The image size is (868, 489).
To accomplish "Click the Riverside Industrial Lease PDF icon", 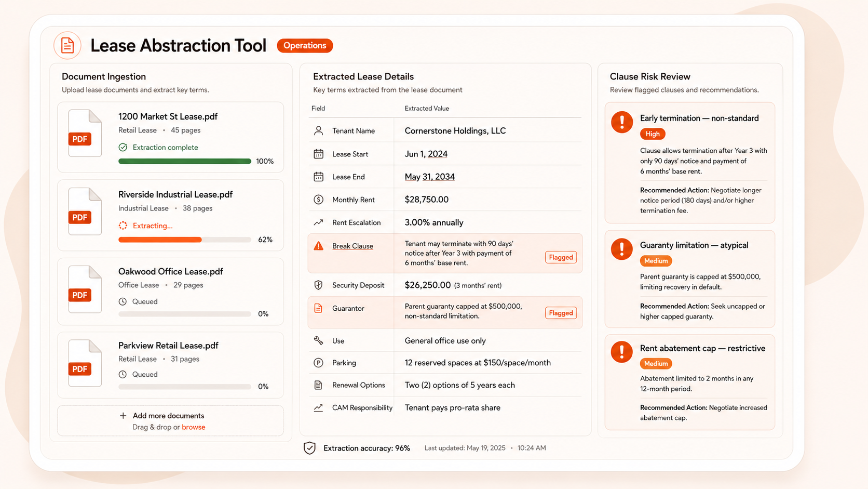I will 85,211.
